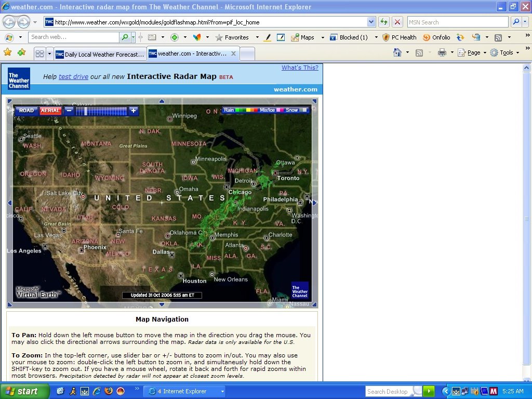Click the green plus toolbar icon
This screenshot has height=399, width=532.
(175, 37)
